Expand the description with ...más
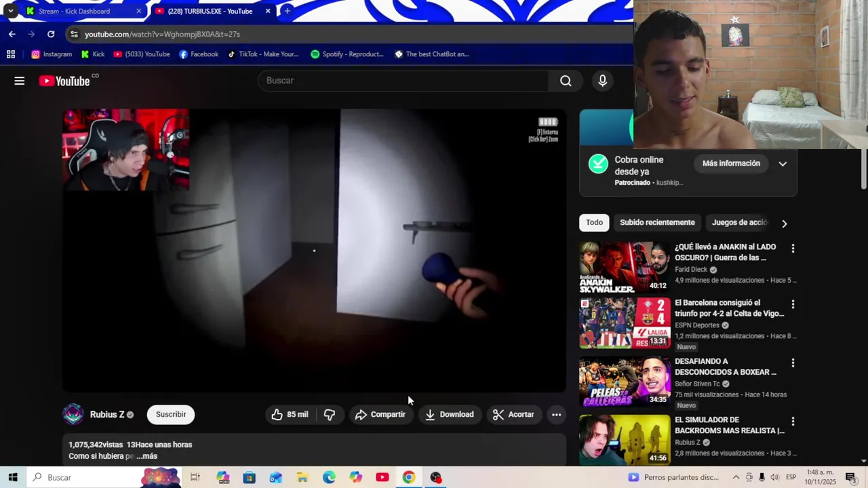The width and height of the screenshot is (868, 488). pos(146,456)
